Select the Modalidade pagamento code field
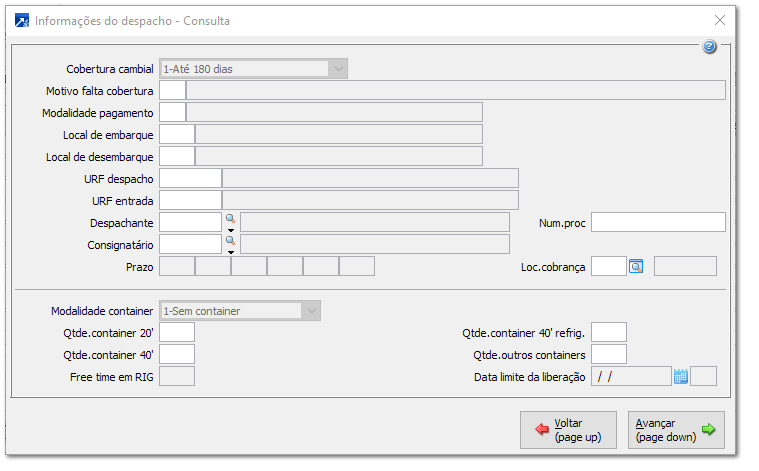Screen dimensions: 759x471 [x=172, y=112]
